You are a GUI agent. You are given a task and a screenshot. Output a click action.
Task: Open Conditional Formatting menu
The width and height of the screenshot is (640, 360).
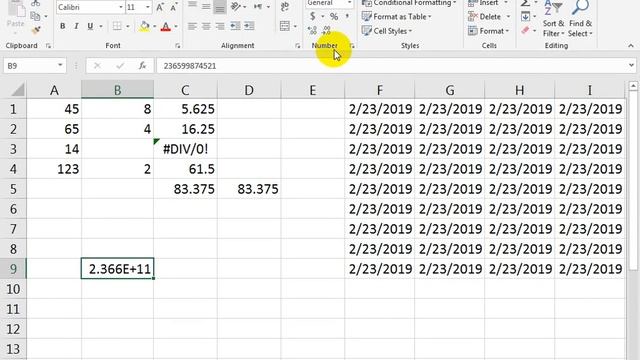pyautogui.click(x=409, y=3)
